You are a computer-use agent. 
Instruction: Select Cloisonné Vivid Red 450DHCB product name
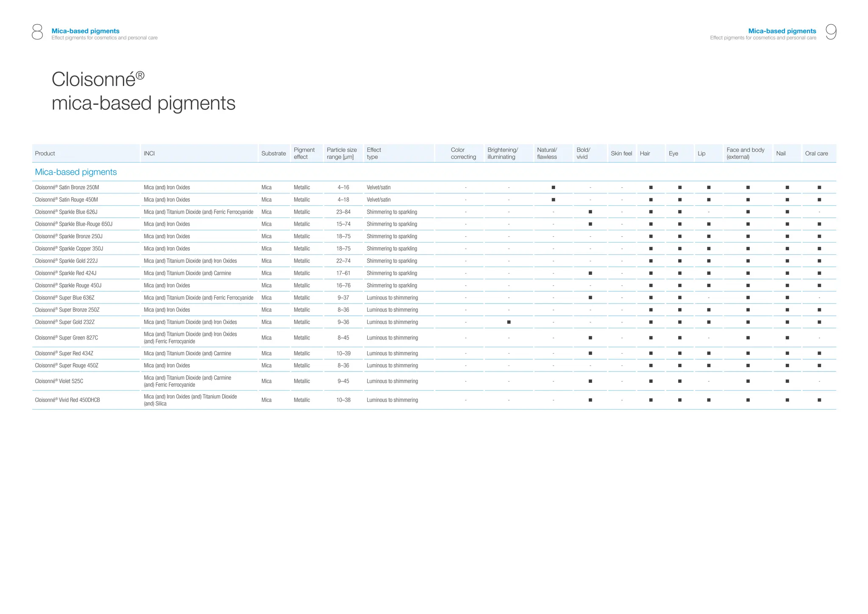67,400
